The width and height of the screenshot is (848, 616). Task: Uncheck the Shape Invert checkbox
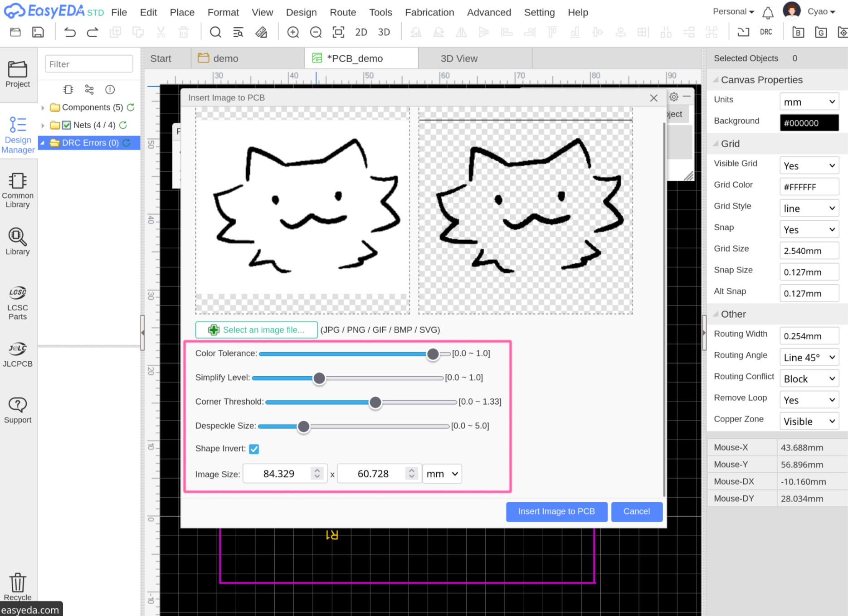click(254, 449)
